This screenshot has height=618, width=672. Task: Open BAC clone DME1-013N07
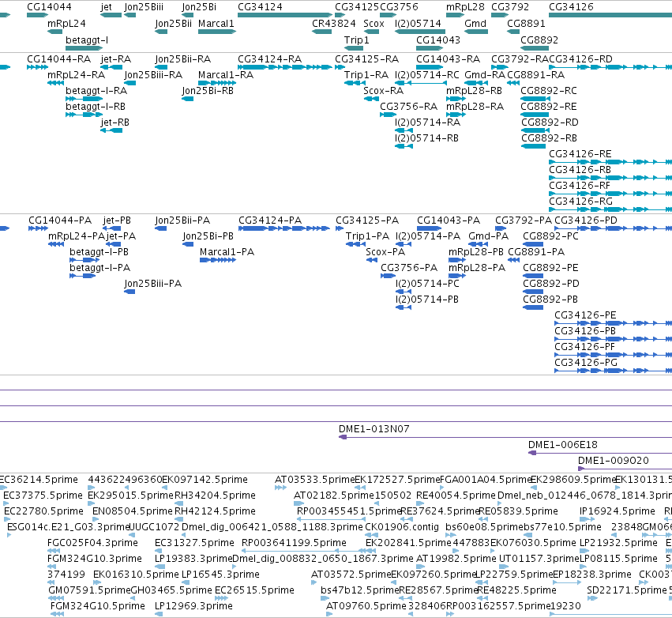click(374, 429)
